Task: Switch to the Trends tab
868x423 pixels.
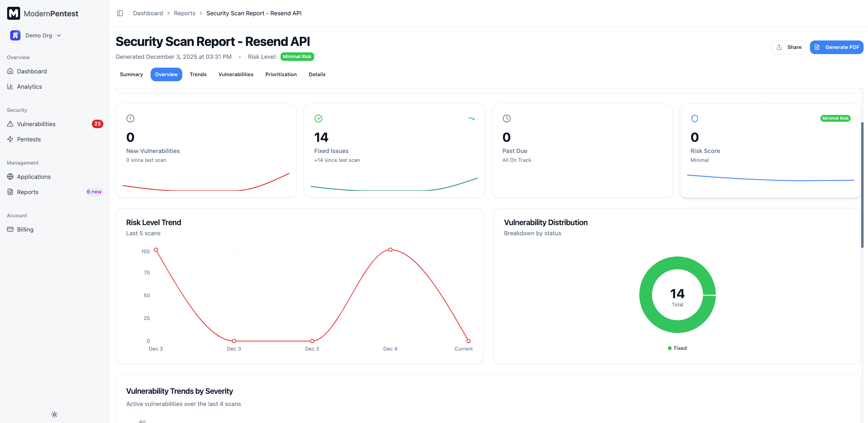Action: pyautogui.click(x=198, y=74)
